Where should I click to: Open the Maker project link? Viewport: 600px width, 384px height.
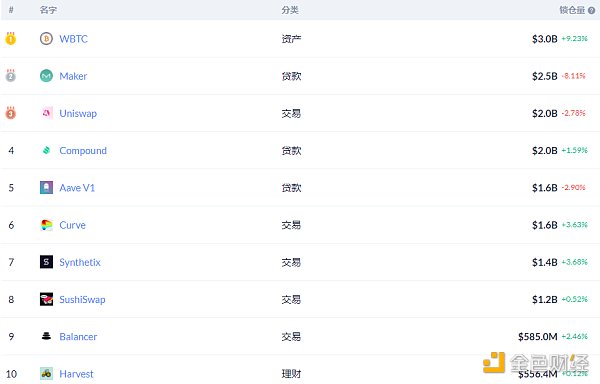pos(73,76)
